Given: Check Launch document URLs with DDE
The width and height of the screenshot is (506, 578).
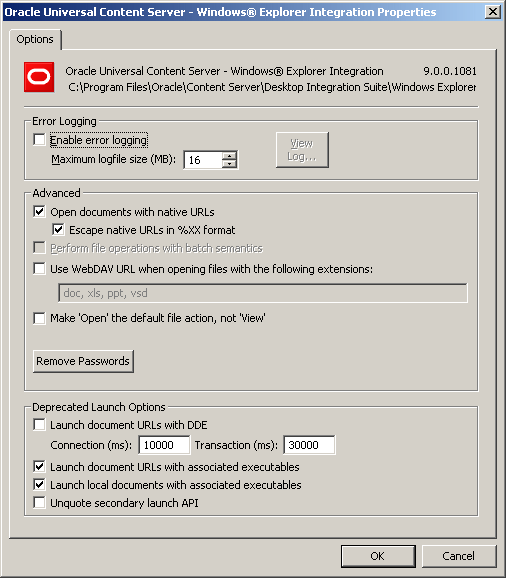Looking at the screenshot, I should tap(39, 424).
